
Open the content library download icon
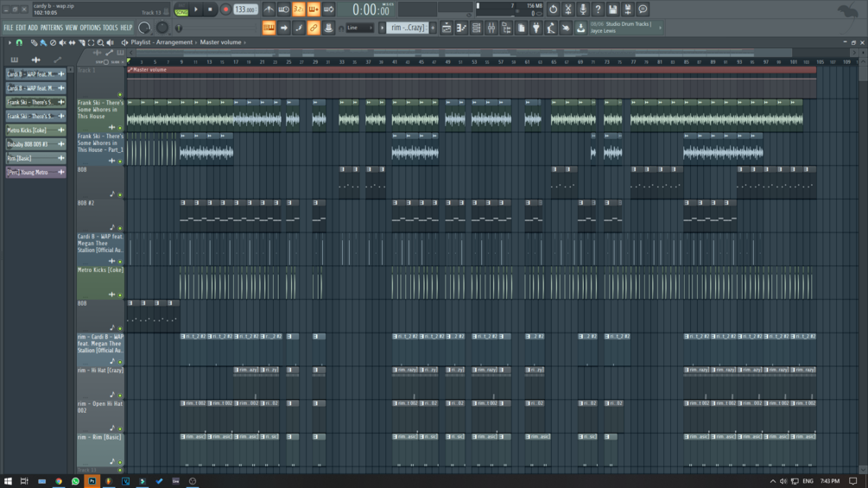580,28
